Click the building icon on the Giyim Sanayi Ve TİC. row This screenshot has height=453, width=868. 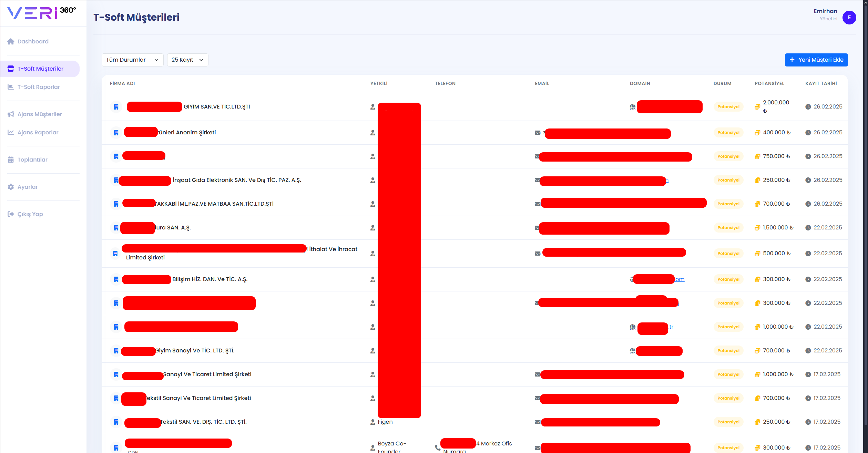tap(116, 351)
